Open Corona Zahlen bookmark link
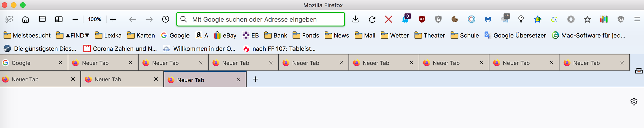Viewport: 644px width, 128px height. click(x=120, y=49)
